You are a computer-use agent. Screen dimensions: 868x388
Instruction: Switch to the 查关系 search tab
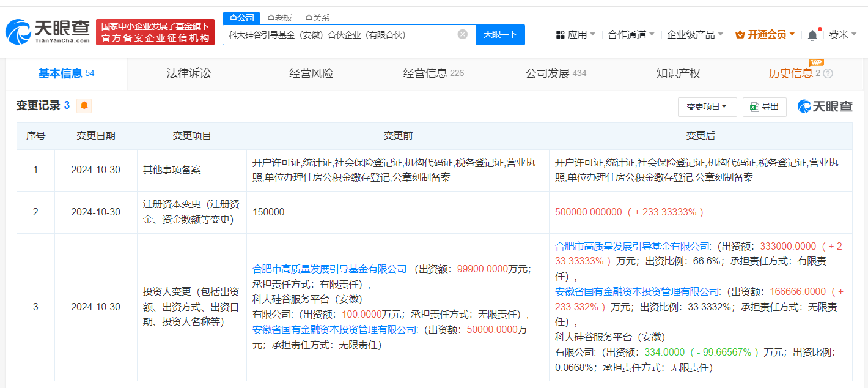tap(317, 18)
